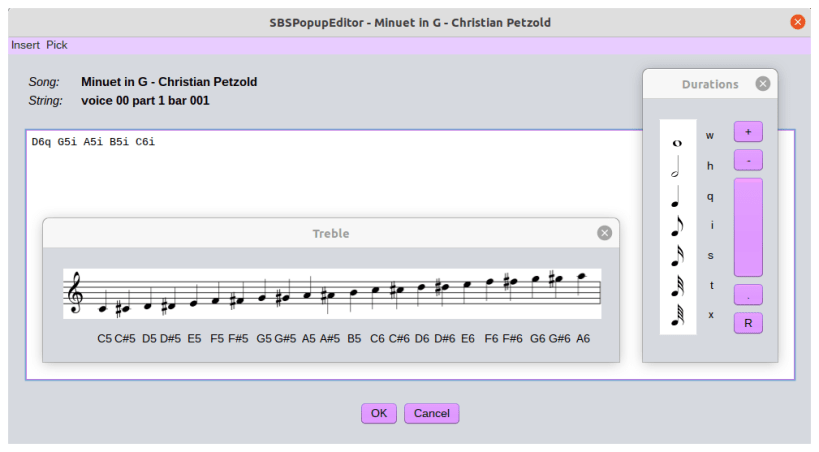This screenshot has height=452, width=819.
Task: Confirm with the OK button
Action: pyautogui.click(x=379, y=413)
